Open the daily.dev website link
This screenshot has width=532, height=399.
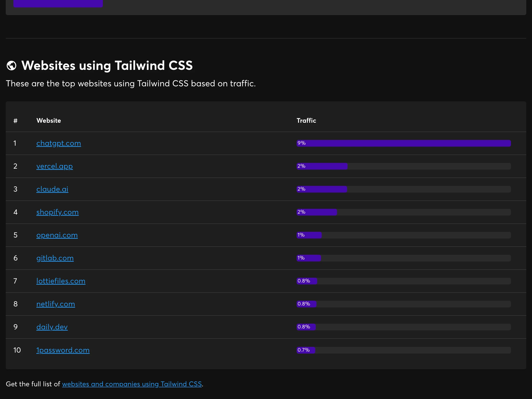click(52, 327)
